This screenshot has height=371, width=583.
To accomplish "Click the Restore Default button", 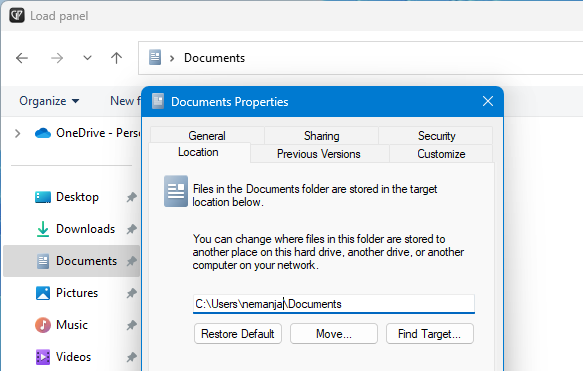I will point(238,334).
